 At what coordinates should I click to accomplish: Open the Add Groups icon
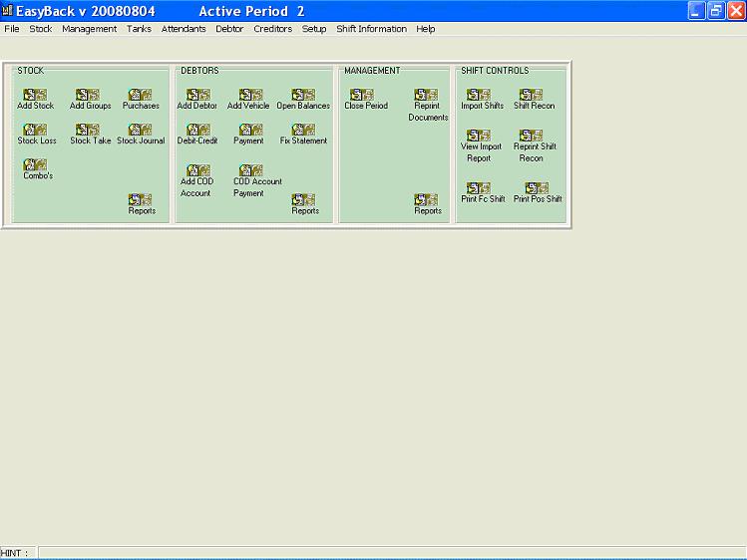[88, 95]
